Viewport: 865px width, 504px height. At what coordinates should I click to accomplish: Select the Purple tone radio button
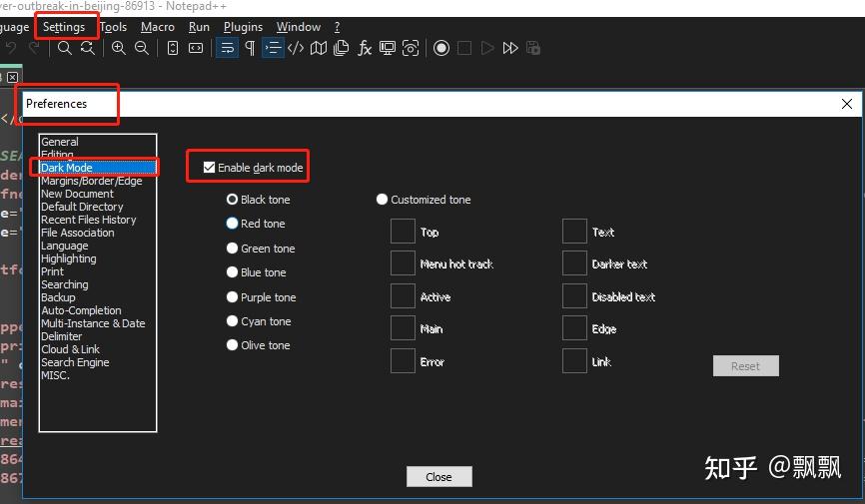[x=233, y=296]
